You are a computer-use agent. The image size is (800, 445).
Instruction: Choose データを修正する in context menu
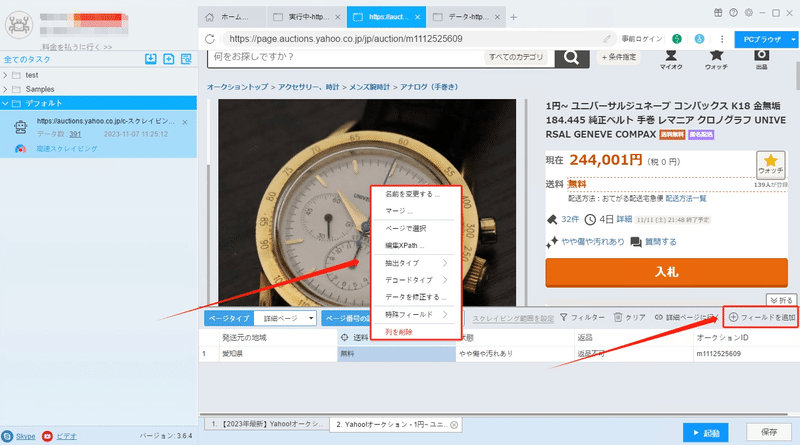coord(415,297)
